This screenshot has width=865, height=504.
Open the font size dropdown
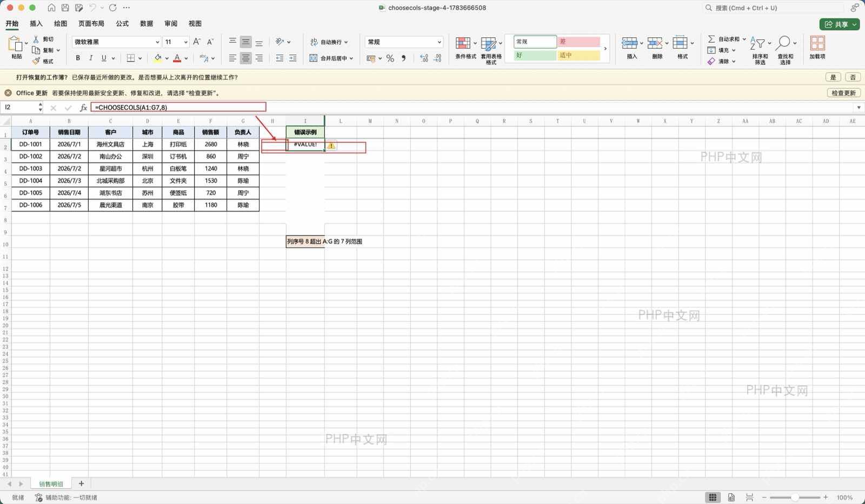[186, 42]
